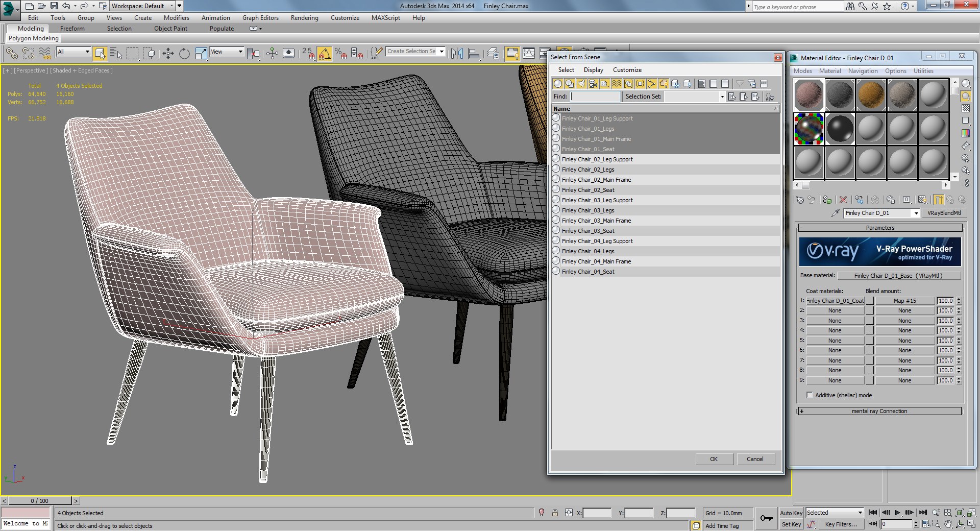Click the Delete material X icon
The width and height of the screenshot is (980, 531).
coord(843,200)
